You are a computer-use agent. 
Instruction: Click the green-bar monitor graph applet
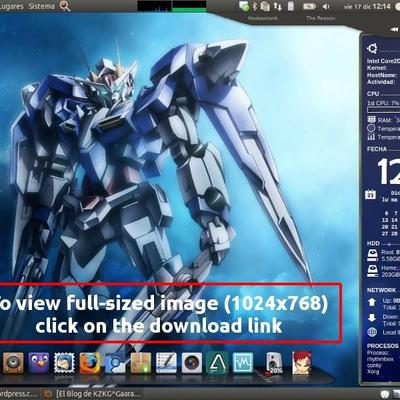tap(189, 6)
